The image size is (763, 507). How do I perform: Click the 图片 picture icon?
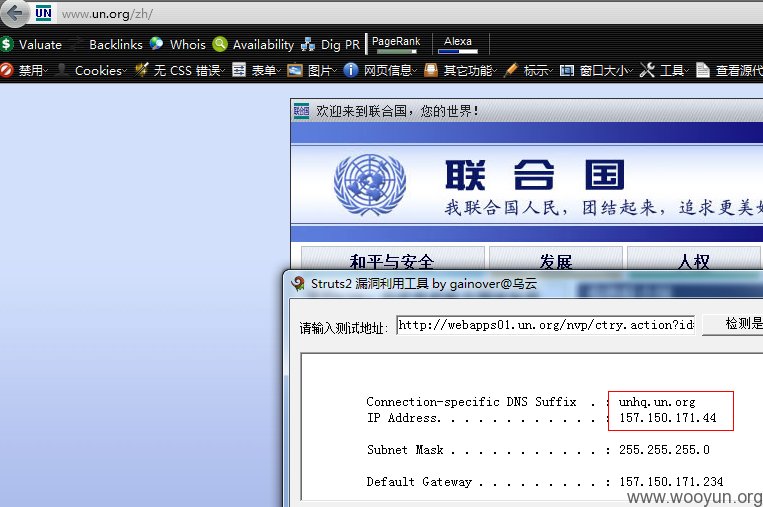[295, 71]
